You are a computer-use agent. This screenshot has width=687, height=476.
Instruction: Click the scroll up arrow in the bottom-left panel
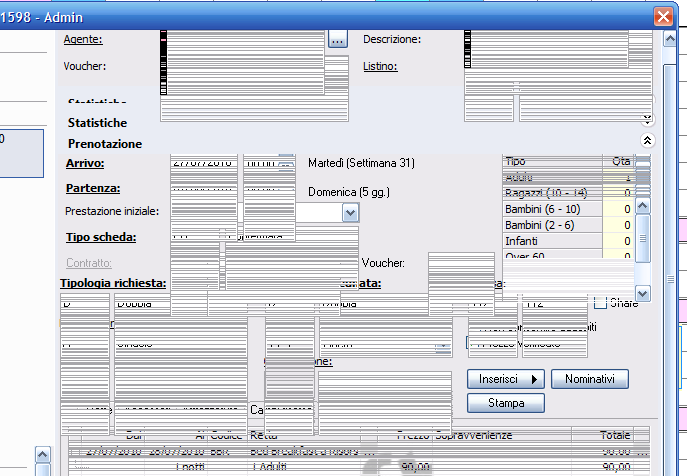[42, 455]
